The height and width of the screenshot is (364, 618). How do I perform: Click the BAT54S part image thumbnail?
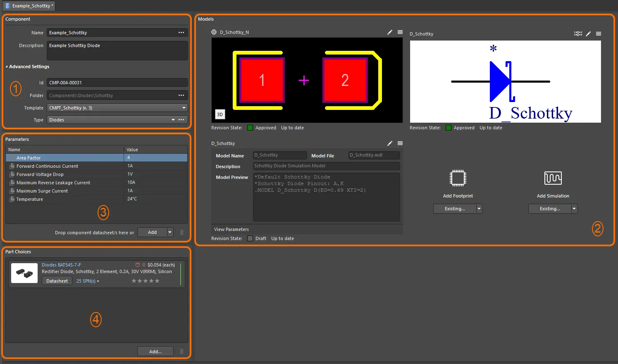tap(24, 273)
